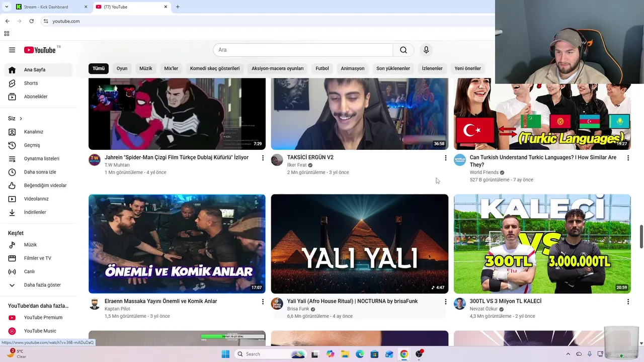Go to Ana Sayfa in sidebar
The image size is (644, 362).
pyautogui.click(x=38, y=70)
